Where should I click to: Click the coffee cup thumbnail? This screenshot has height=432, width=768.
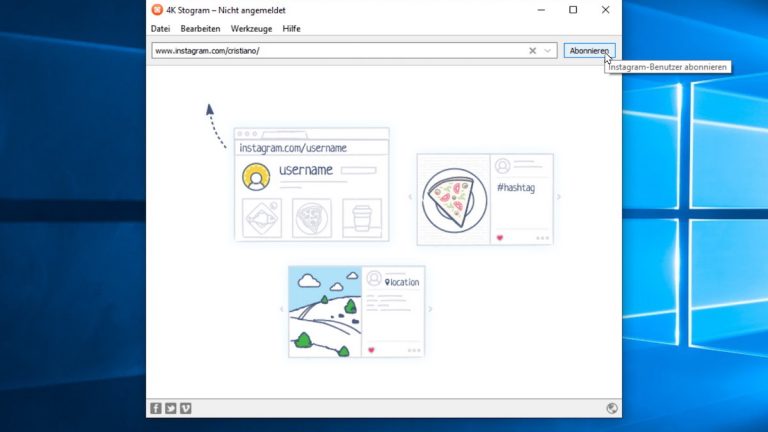tap(362, 217)
